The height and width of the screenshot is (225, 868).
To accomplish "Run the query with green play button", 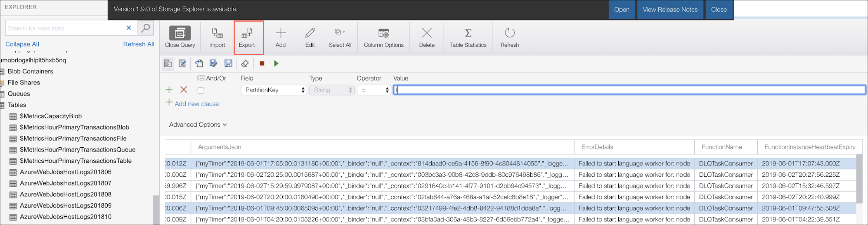I will pyautogui.click(x=276, y=63).
